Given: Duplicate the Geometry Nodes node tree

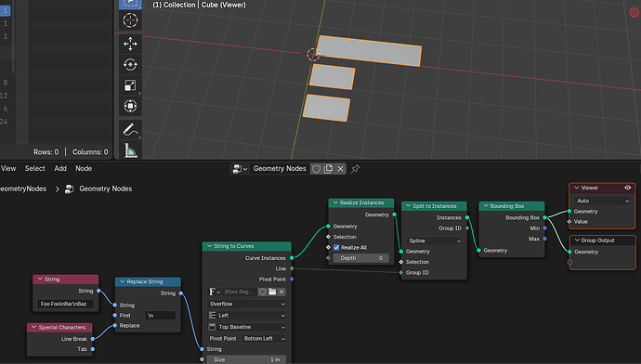Looking at the screenshot, I should 328,169.
